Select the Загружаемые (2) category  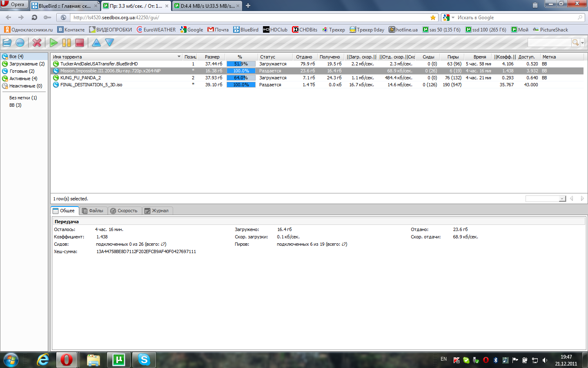tap(24, 64)
